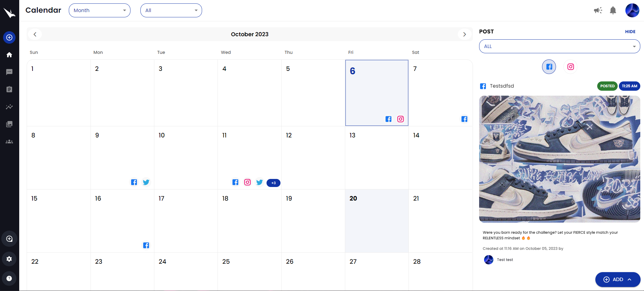Viewport: 644px width, 291px height.
Task: Click the ADD button
Action: click(617, 280)
